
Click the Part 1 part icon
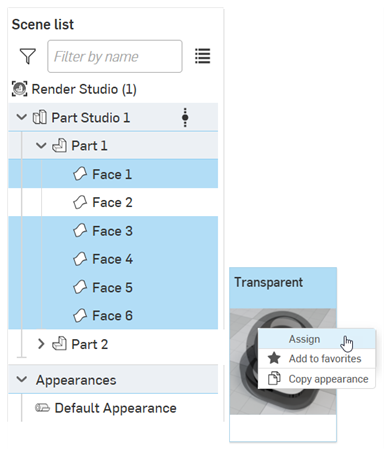click(x=59, y=146)
